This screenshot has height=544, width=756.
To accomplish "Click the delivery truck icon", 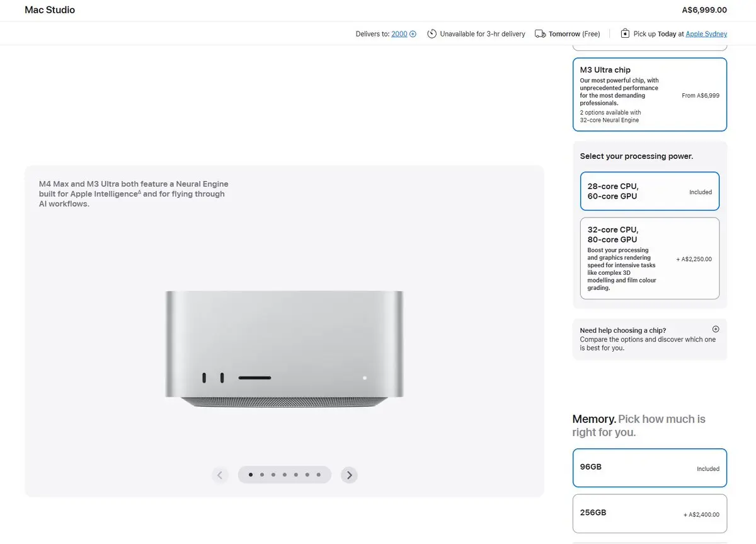I will 540,34.
